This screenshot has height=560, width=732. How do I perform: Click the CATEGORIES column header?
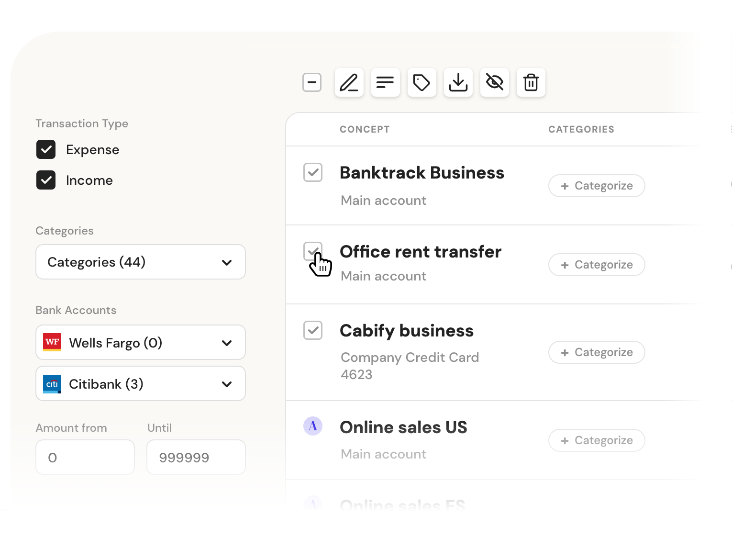tap(581, 129)
